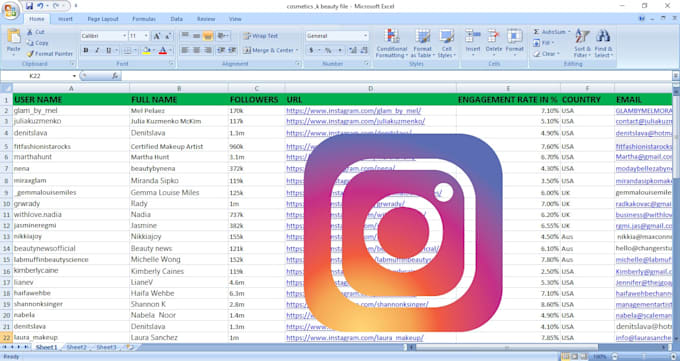Image resolution: width=680 pixels, height=361 pixels.
Task: Expand the borders dropdown arrow
Action: pos(135,50)
